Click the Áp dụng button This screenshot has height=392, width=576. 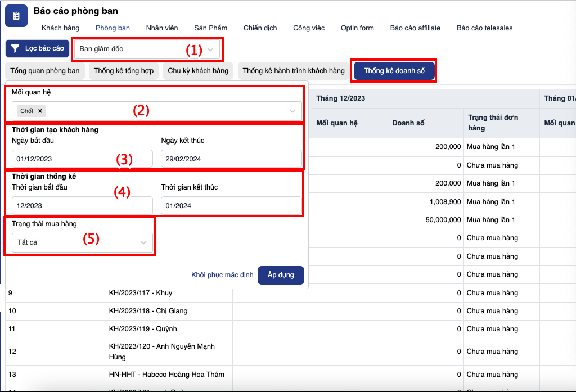(281, 275)
